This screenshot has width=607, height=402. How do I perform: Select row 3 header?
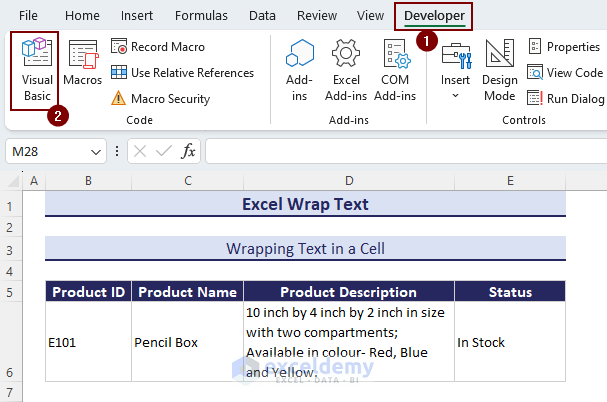coord(11,250)
